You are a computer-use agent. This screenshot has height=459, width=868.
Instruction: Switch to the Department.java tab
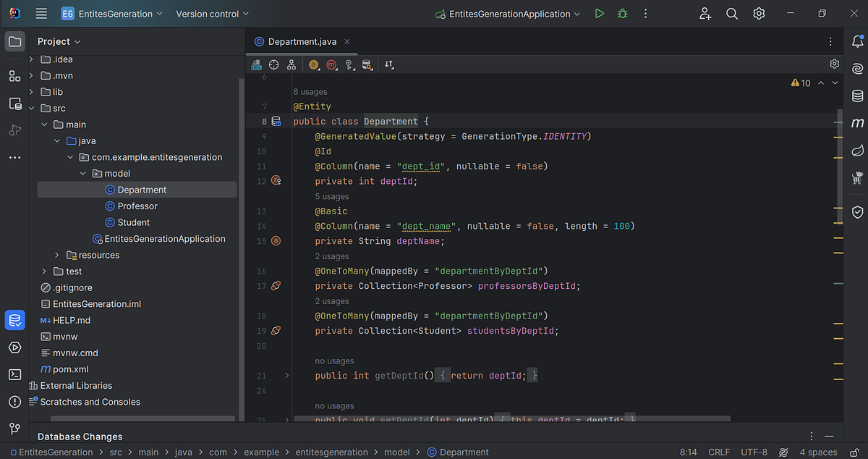(302, 41)
